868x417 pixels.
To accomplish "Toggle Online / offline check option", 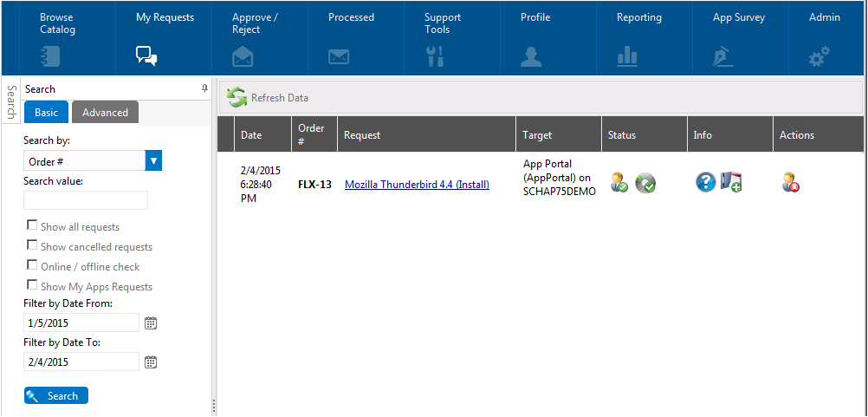I will (x=33, y=265).
